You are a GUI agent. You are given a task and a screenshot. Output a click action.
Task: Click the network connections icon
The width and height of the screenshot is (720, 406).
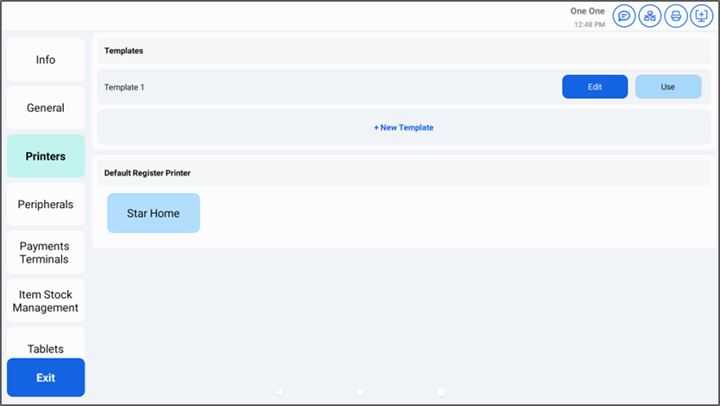650,16
